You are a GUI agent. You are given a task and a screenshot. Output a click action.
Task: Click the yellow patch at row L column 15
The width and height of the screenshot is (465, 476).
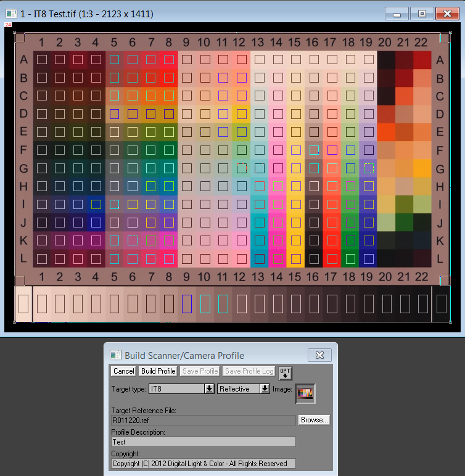tap(296, 259)
